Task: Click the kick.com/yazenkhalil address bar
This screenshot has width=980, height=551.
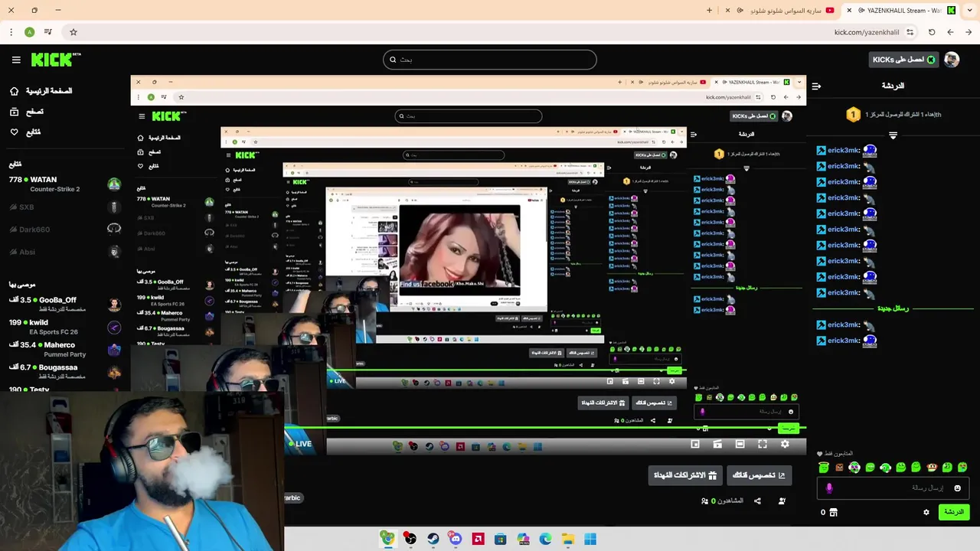Action: [x=867, y=32]
